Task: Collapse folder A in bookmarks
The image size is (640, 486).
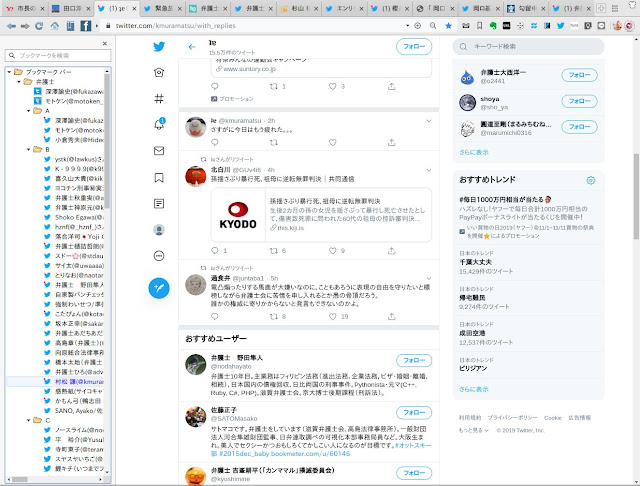Action: pos(29,111)
